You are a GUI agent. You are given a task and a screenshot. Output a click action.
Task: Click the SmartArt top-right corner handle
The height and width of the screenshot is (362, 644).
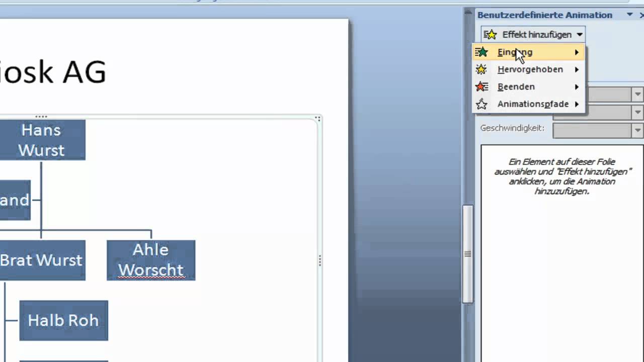318,119
